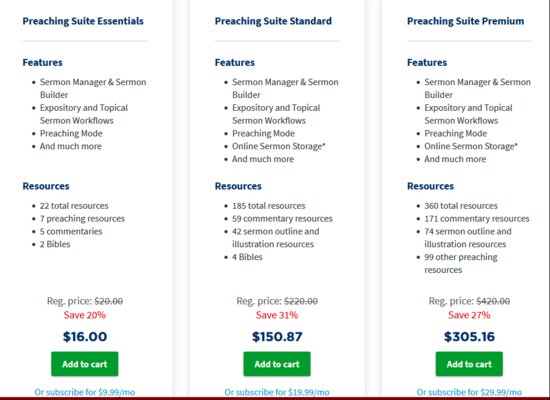Open the subscribe for $19.99/mo link
Viewport: 550px width, 400px height.
click(277, 392)
